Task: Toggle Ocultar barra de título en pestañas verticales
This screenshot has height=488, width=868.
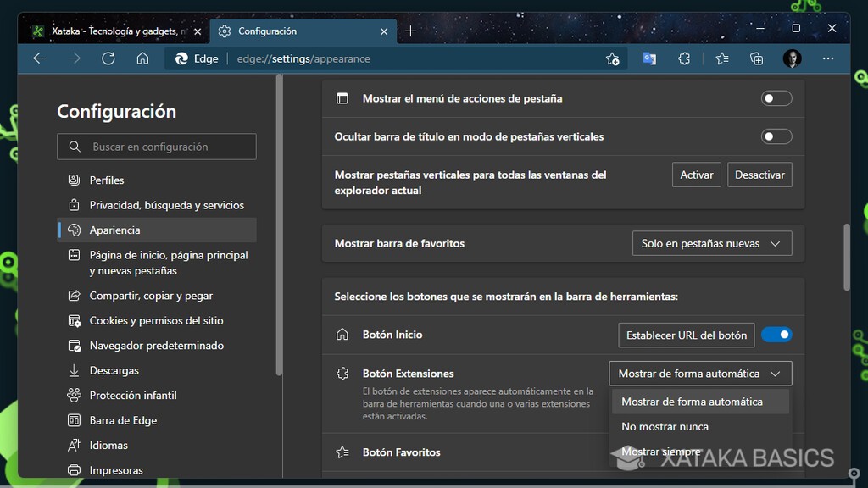Action: [x=776, y=136]
